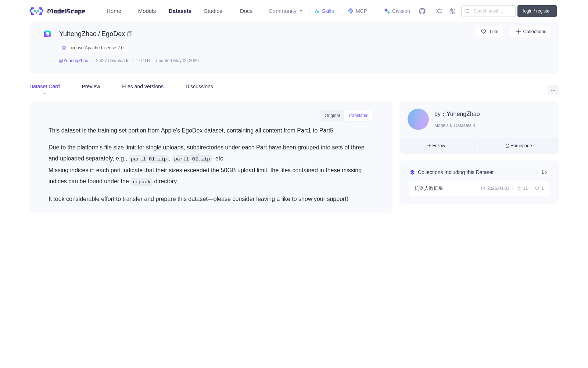Open the by: YuhengZhao author name
Screen dimensions: 588x368
tap(457, 114)
